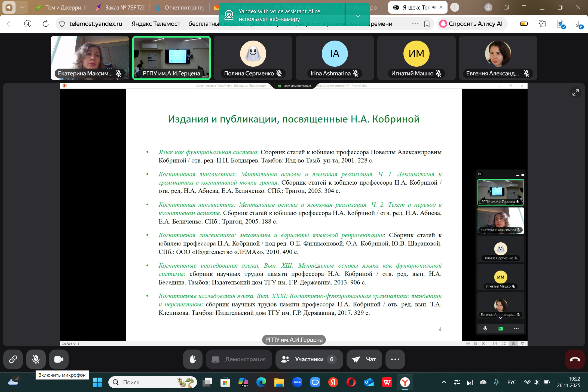Screen dimensions: 588x392
Task: Mute the tab sound in Яндекс Телемост tab
Action: pos(434,8)
